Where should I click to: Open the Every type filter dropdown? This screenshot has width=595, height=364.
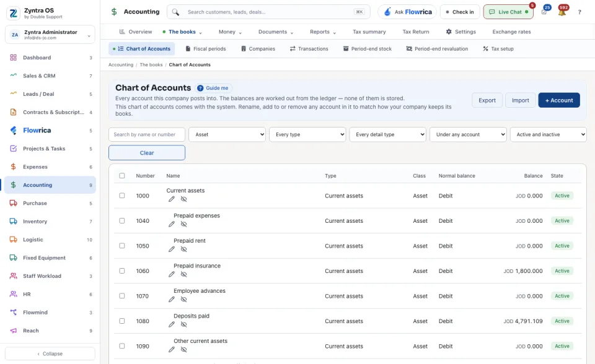point(307,134)
